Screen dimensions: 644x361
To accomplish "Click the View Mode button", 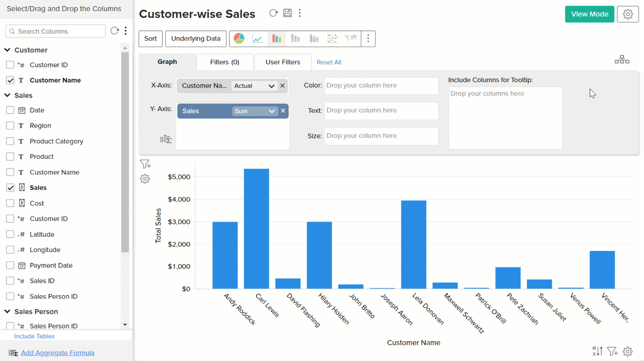I will click(x=589, y=14).
